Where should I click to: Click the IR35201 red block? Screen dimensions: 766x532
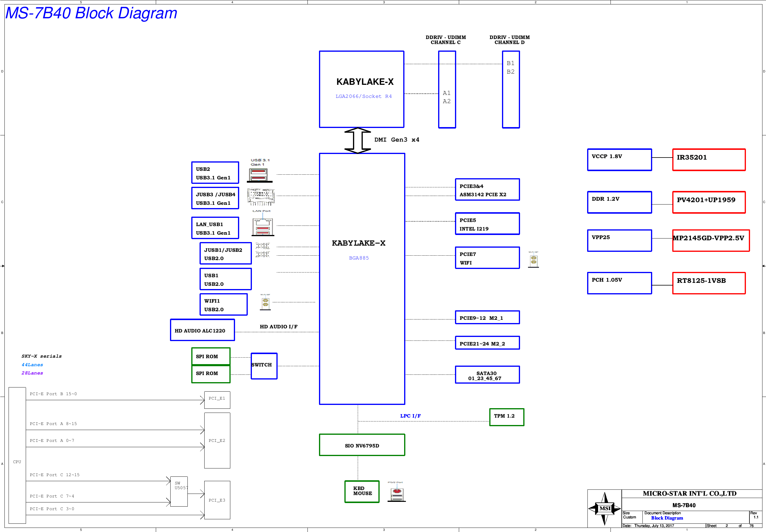click(709, 160)
